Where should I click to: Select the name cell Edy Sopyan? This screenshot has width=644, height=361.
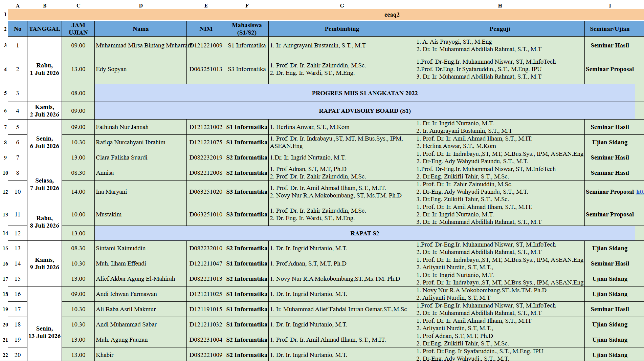[x=141, y=69]
